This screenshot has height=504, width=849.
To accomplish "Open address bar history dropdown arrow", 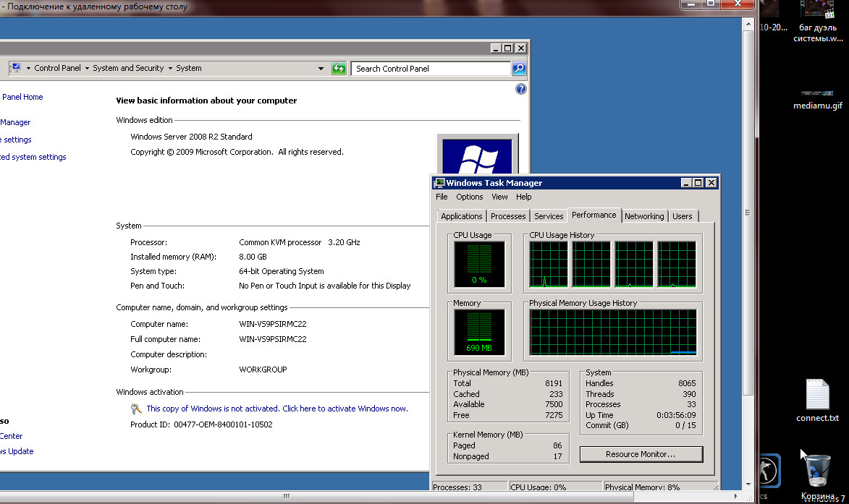I will click(321, 68).
